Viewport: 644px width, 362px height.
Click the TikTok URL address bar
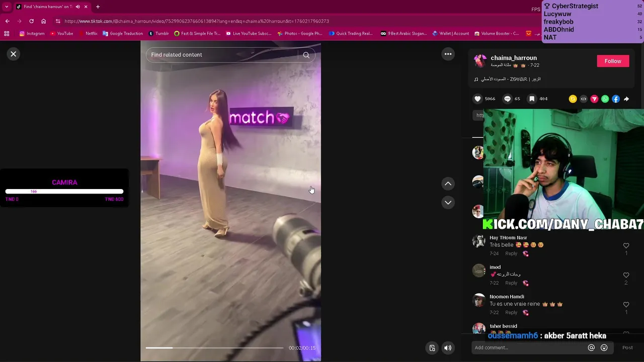tap(196, 21)
